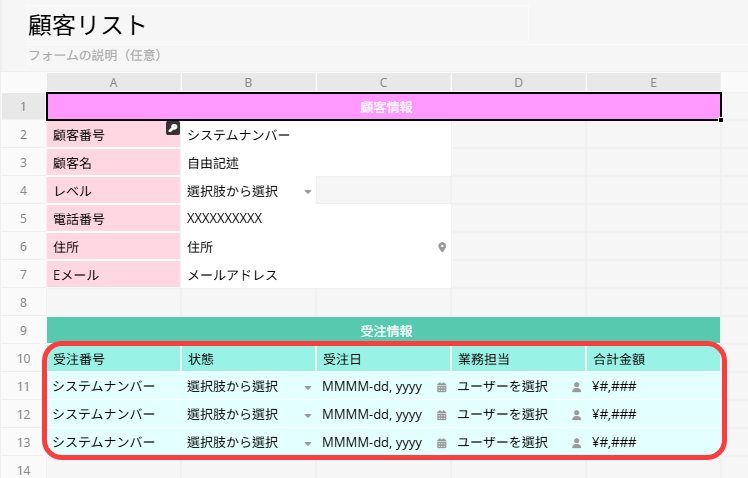Click the user icon in row 12 業務担当

click(576, 415)
